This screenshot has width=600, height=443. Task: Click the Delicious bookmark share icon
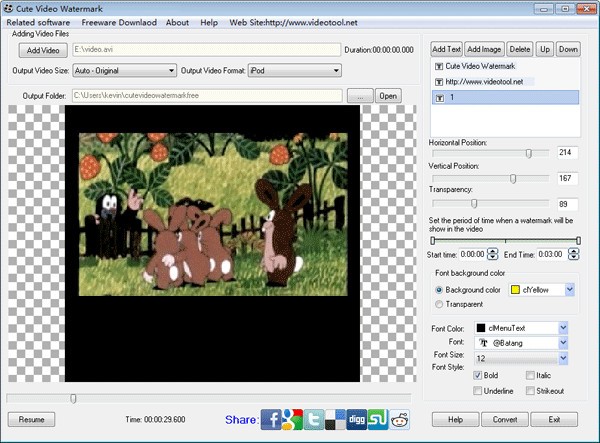point(338,419)
